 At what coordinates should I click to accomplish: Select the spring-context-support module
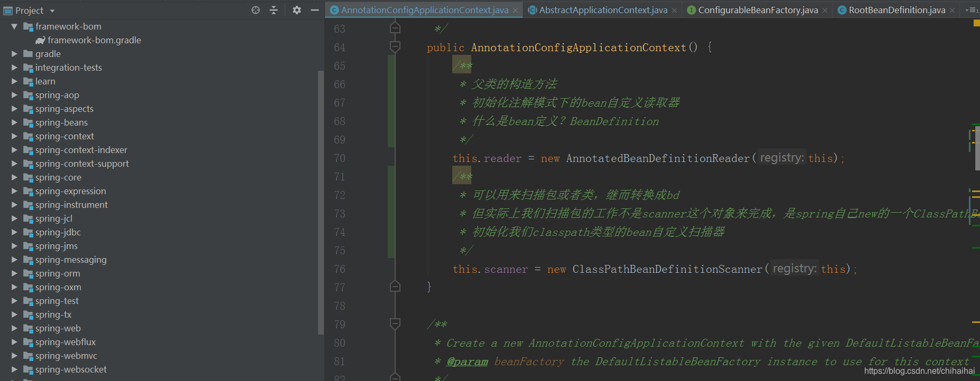[x=82, y=164]
